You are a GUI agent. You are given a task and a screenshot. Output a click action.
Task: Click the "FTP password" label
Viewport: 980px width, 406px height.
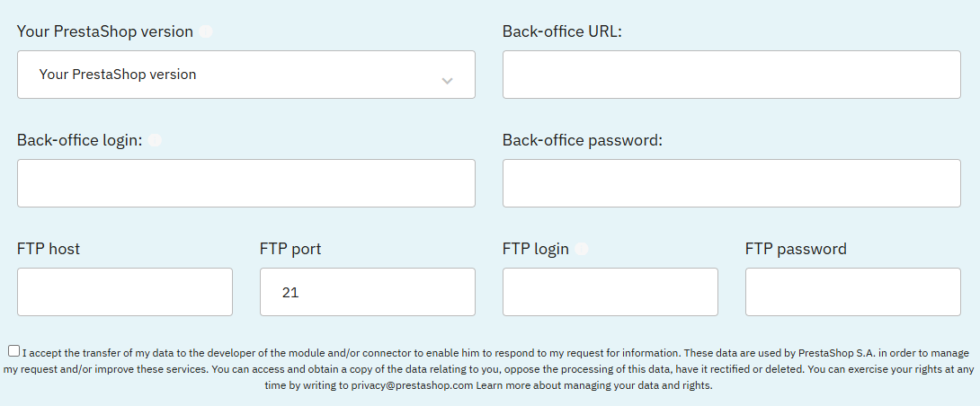(x=796, y=249)
